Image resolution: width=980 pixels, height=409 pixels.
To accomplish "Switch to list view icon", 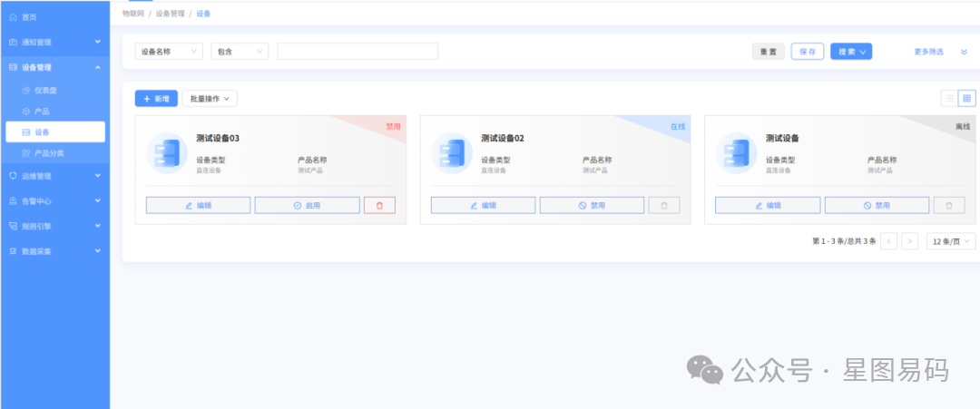I will (949, 99).
